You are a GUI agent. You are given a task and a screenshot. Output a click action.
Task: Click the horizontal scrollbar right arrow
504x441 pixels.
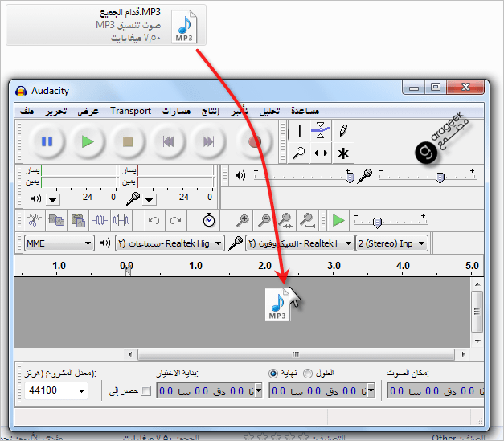coord(463,354)
